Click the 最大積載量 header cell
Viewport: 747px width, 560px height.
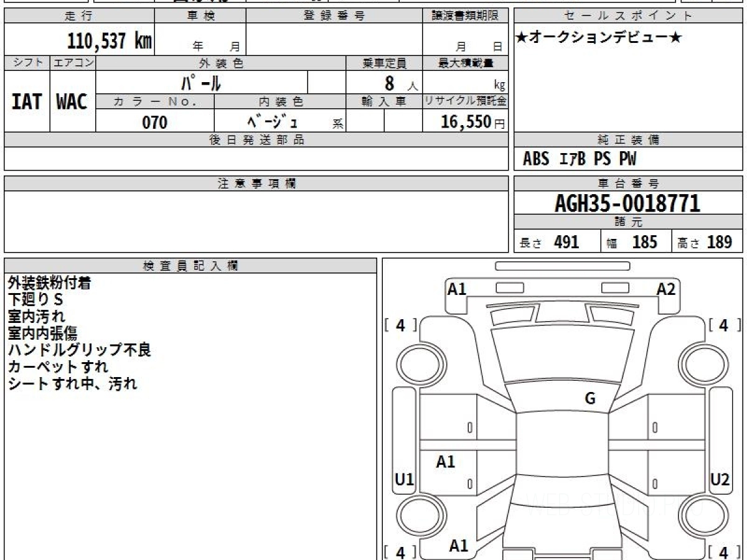pos(465,63)
